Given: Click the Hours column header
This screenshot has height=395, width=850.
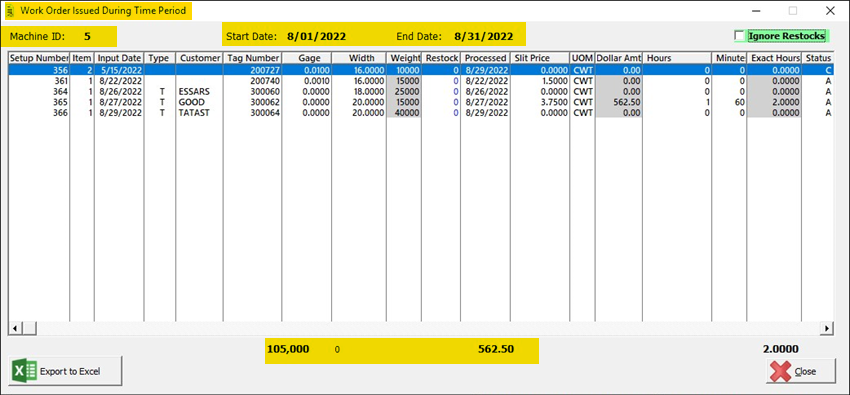Looking at the screenshot, I should (x=677, y=58).
